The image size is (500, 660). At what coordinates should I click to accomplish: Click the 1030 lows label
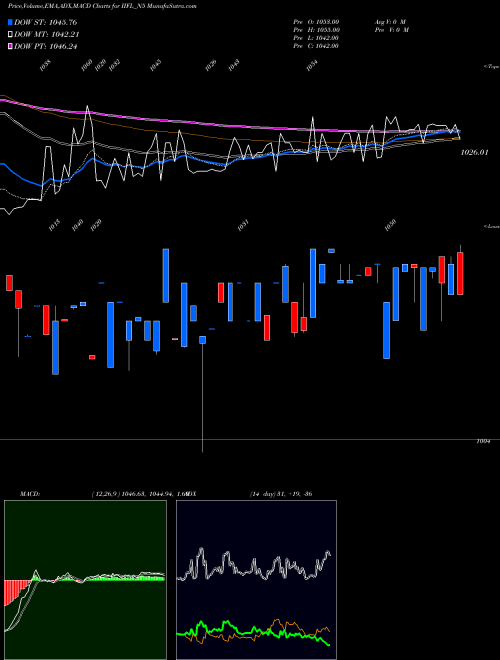click(x=390, y=225)
